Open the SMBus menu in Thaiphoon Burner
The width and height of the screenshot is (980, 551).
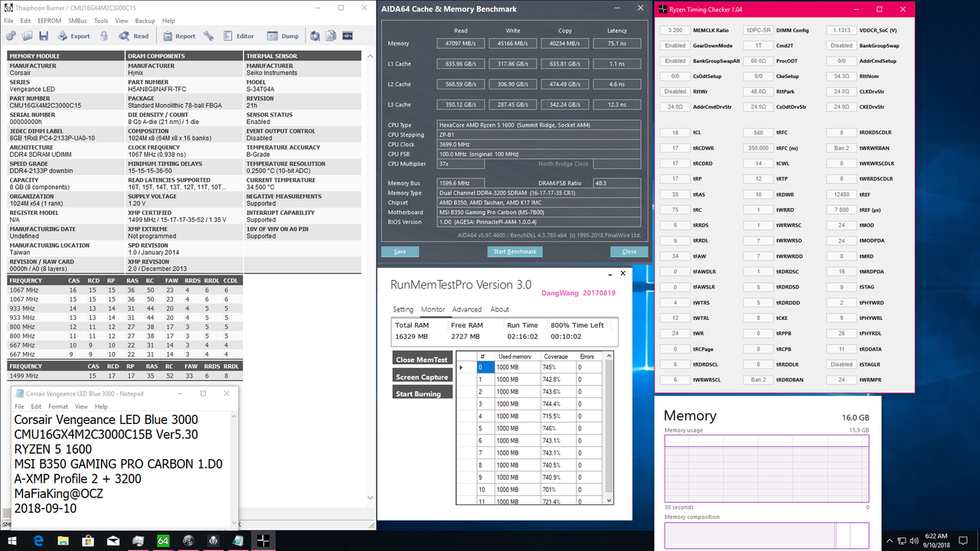[77, 21]
